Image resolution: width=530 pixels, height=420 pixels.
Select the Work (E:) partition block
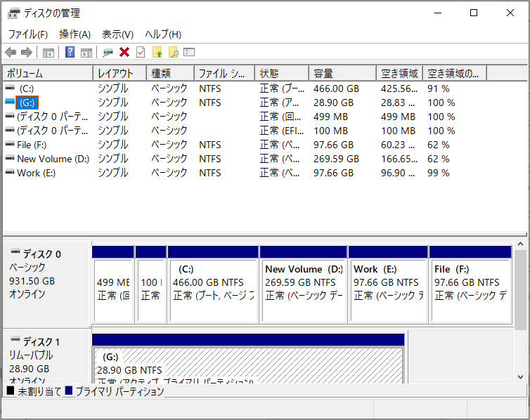click(x=388, y=284)
